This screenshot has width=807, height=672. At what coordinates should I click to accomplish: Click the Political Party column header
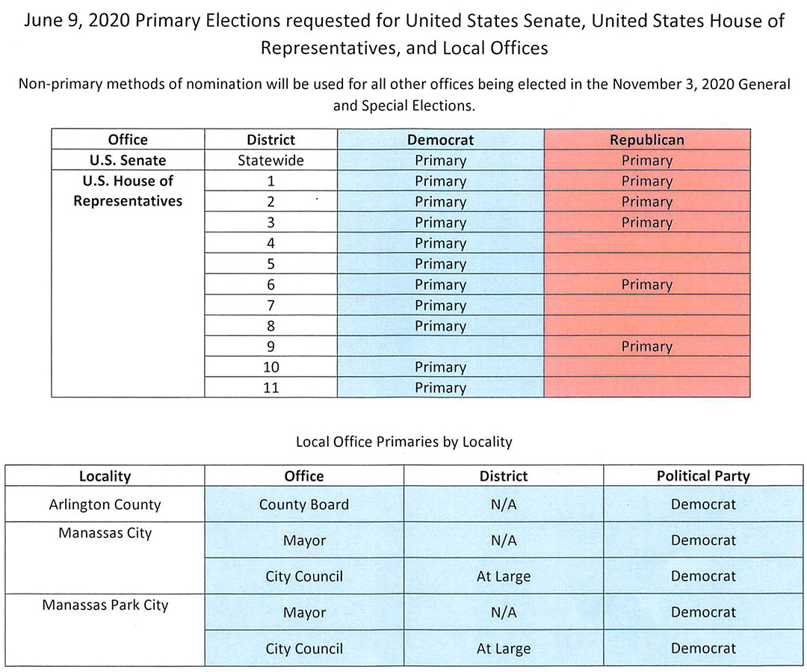pos(703,476)
